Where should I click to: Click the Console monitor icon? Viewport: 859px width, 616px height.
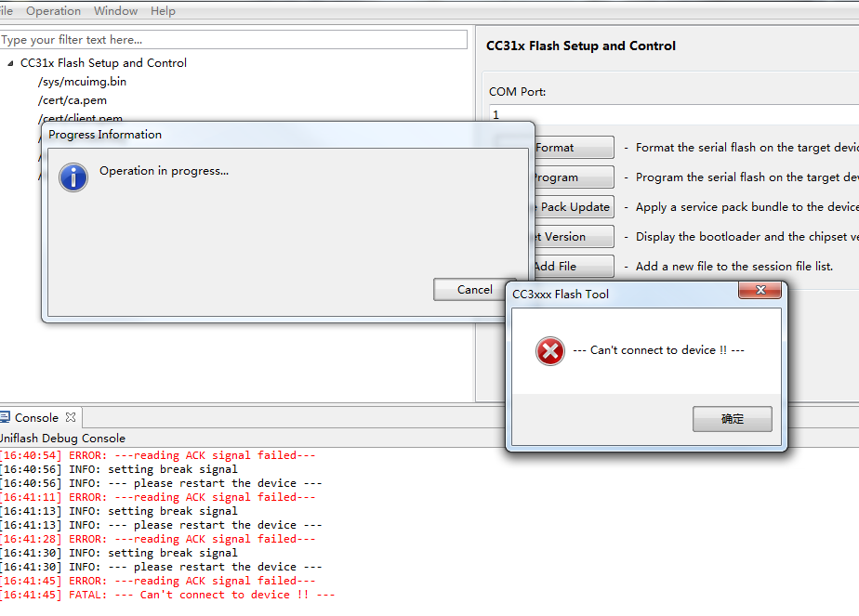pos(5,417)
